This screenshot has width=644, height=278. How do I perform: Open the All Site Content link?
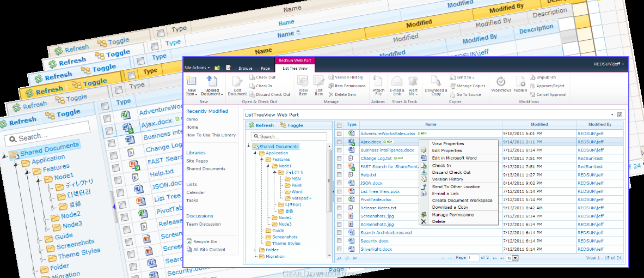point(209,249)
